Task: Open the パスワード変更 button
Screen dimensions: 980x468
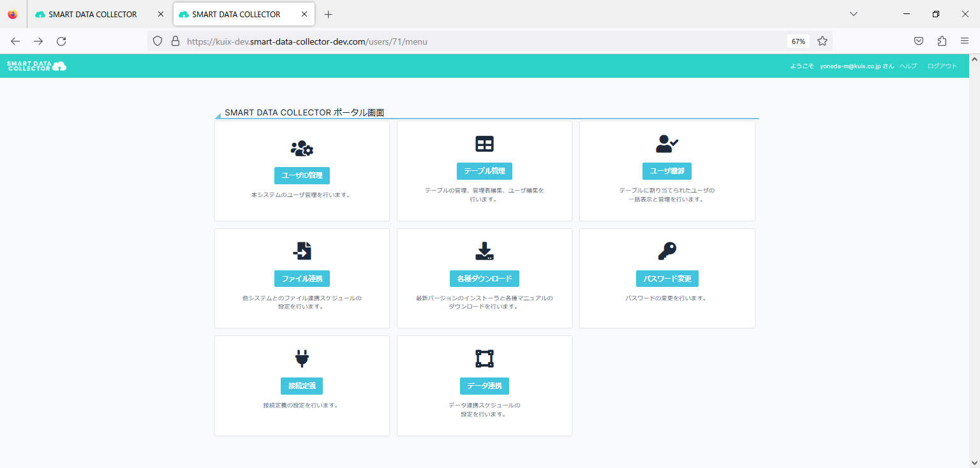Action: coord(667,279)
